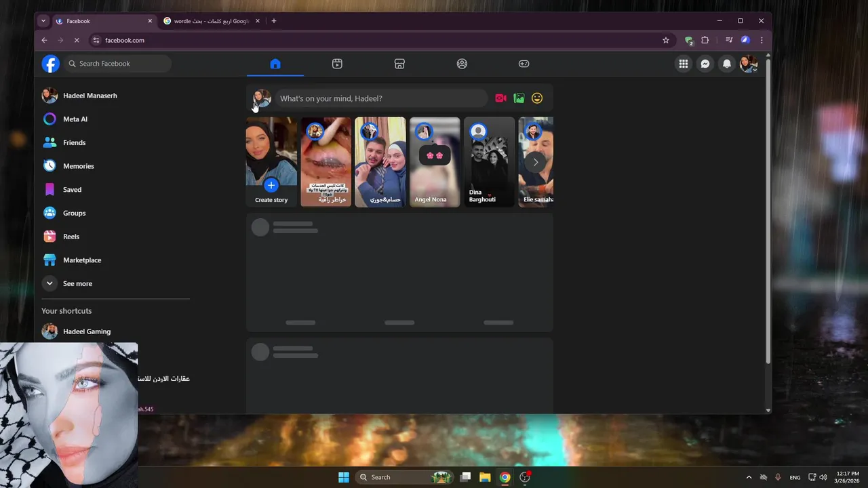Open Friends from the sidebar
The width and height of the screenshot is (868, 488).
(115, 142)
